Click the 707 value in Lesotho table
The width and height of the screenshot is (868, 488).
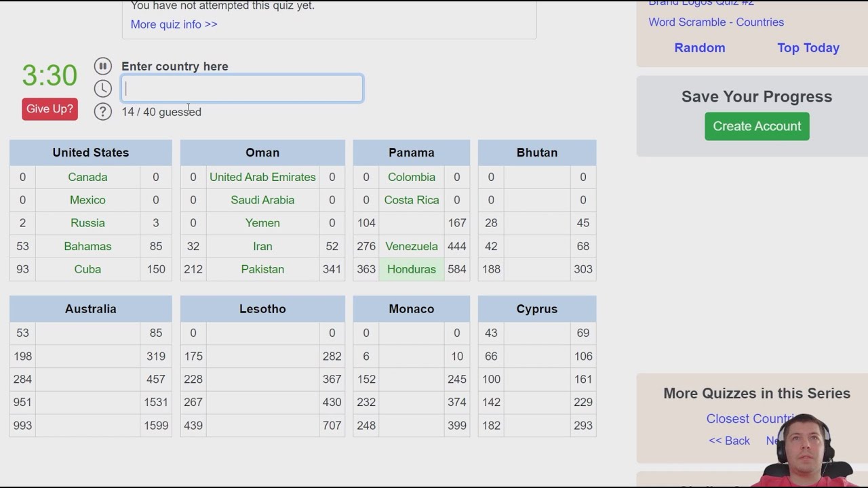[332, 425]
